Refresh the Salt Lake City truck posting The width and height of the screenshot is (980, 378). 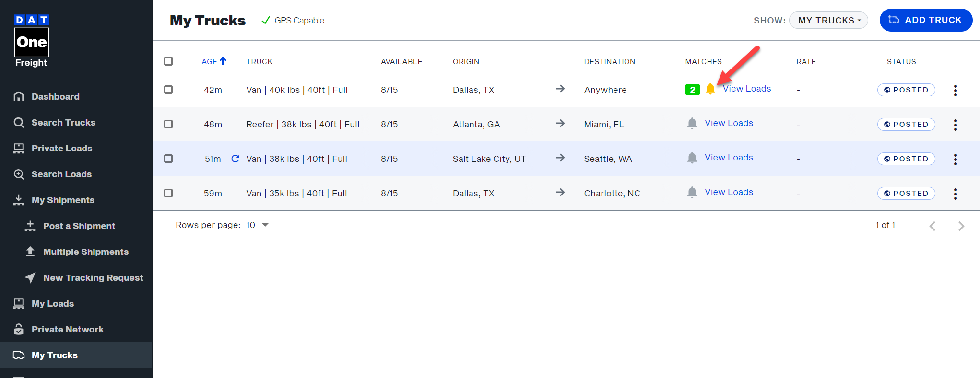point(235,159)
